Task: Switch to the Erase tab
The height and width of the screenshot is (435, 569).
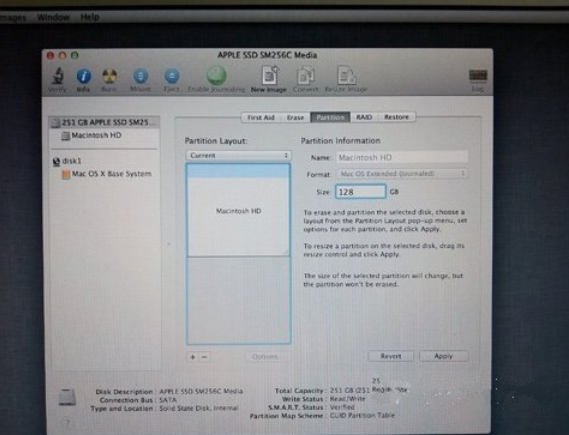Action: tap(295, 117)
